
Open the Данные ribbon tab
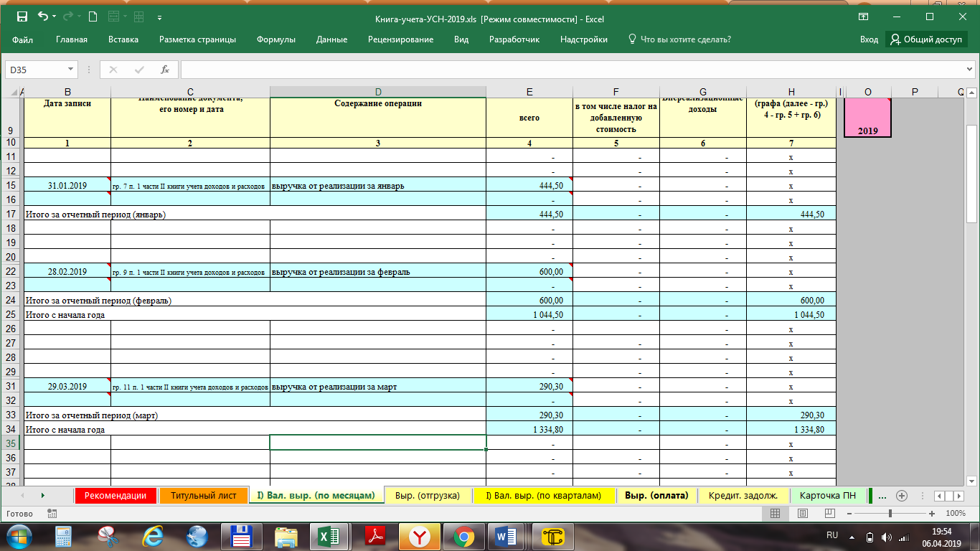coord(331,39)
